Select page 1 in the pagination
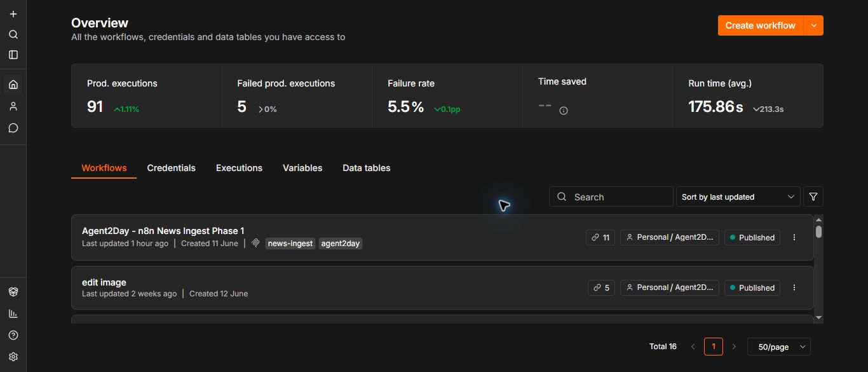The width and height of the screenshot is (868, 372). point(714,347)
